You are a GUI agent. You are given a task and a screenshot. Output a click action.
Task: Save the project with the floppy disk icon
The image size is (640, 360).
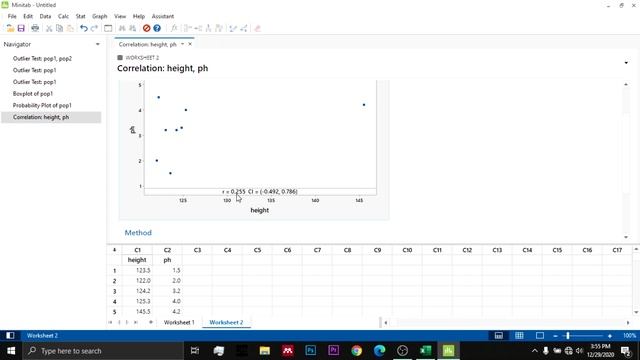(21, 28)
